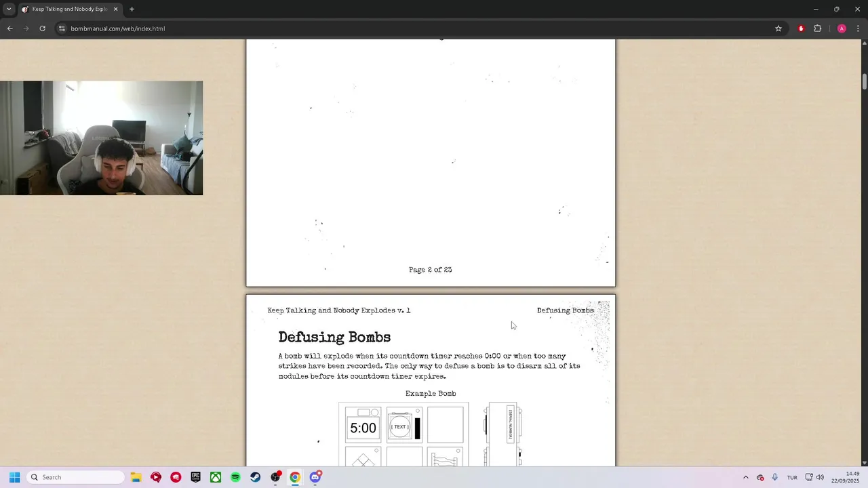Image resolution: width=868 pixels, height=488 pixels.
Task: Open the volume speaker tray icon
Action: click(x=820, y=477)
